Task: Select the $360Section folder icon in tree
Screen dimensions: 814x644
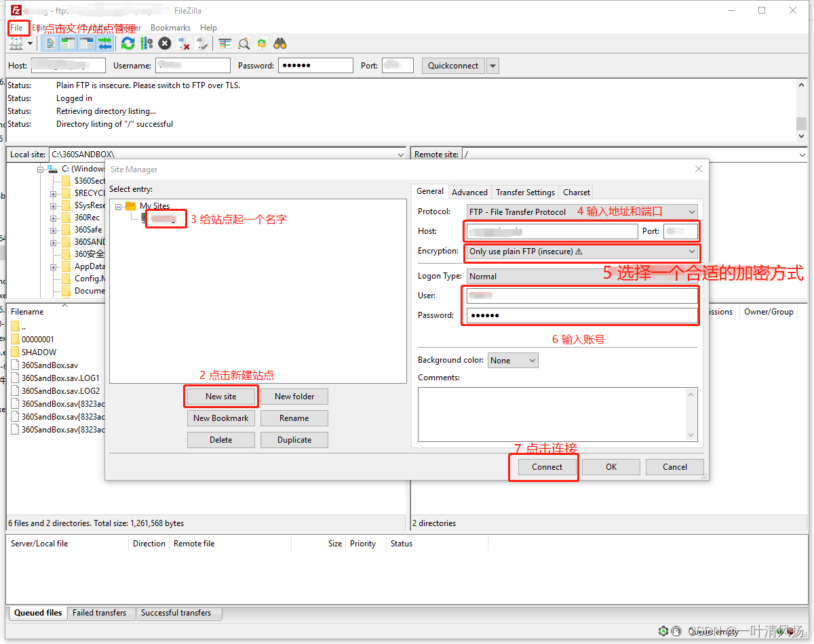Action: point(66,181)
